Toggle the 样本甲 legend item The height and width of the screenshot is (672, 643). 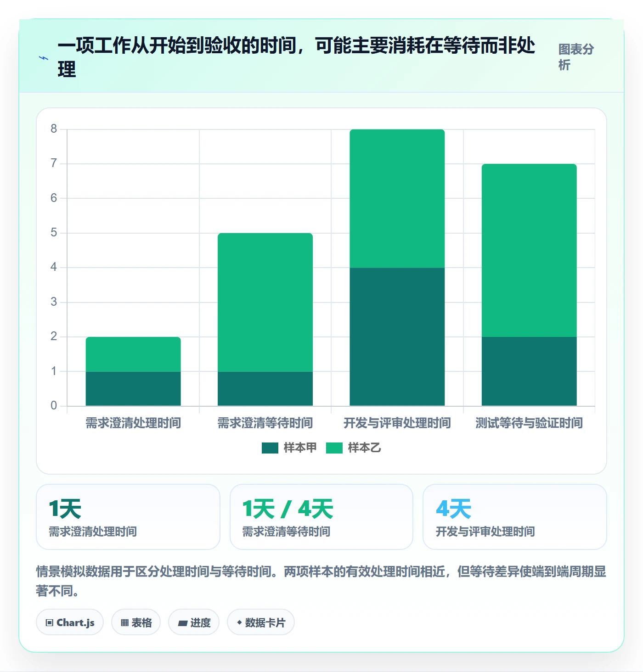[x=289, y=448]
